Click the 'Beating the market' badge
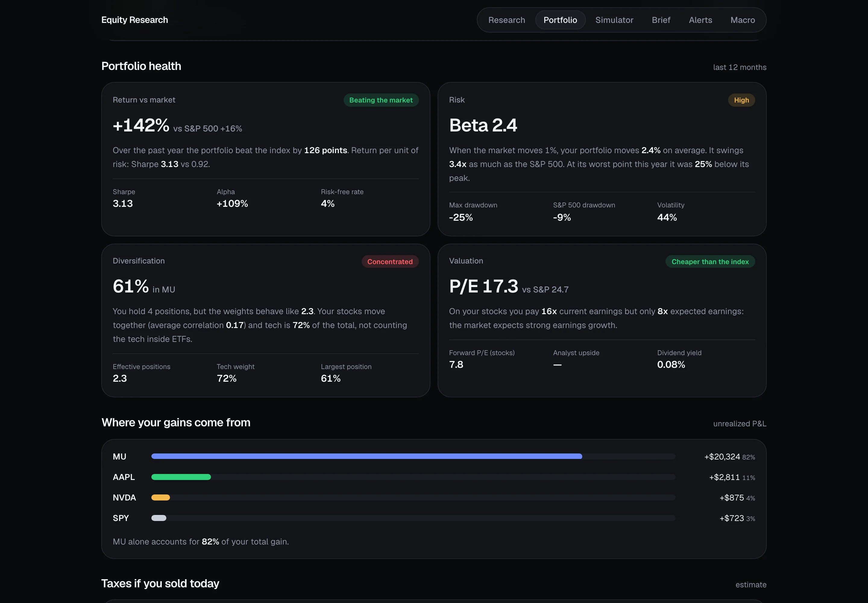 381,100
